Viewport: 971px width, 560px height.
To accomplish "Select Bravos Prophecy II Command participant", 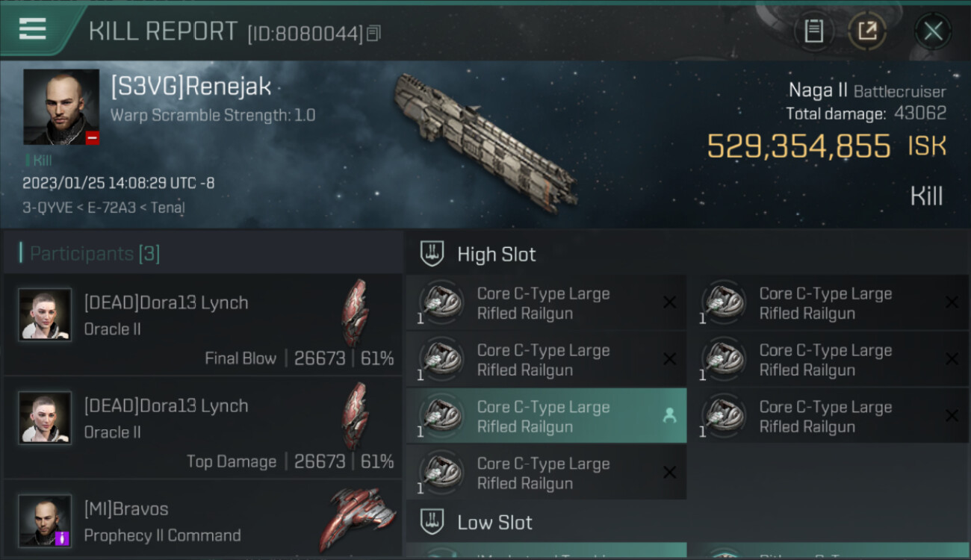I will click(202, 520).
